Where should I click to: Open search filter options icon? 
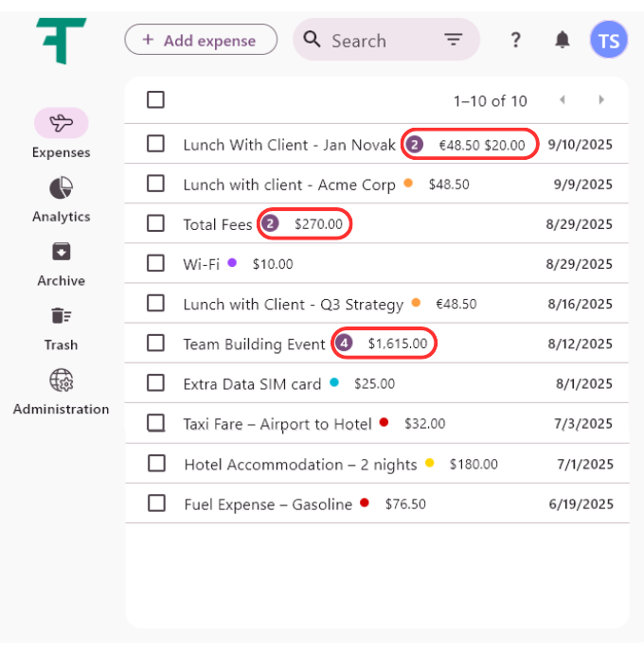(454, 40)
